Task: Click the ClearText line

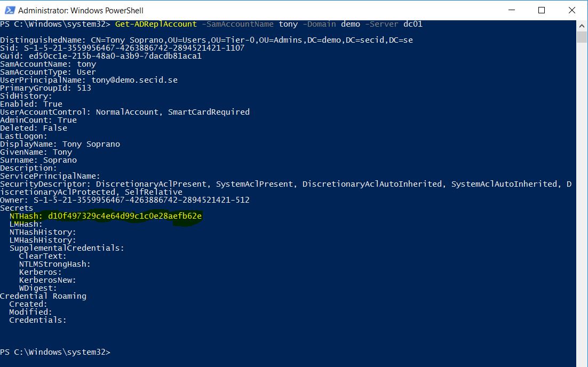Action: (x=43, y=256)
